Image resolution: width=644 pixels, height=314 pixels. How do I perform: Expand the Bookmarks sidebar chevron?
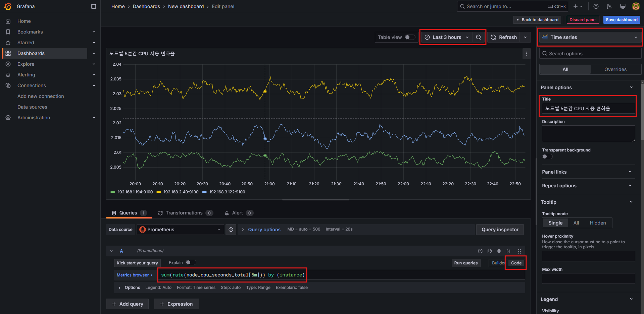[x=94, y=32]
